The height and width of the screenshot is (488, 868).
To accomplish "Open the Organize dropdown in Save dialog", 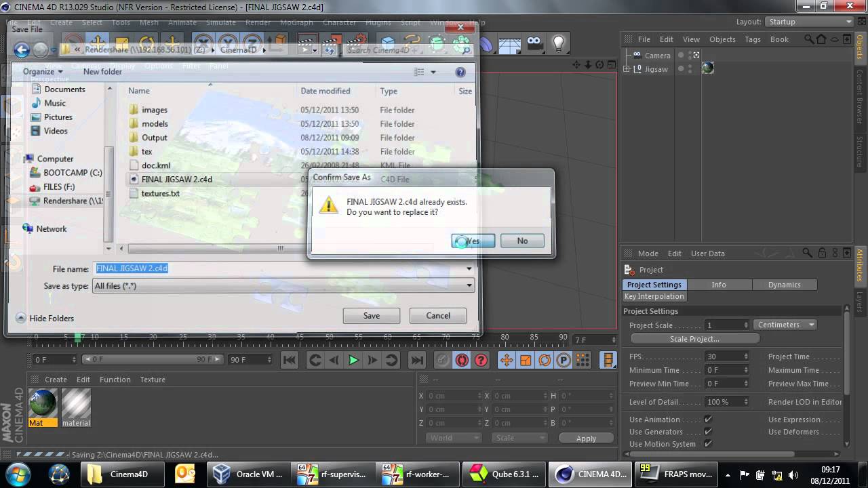I will (43, 72).
